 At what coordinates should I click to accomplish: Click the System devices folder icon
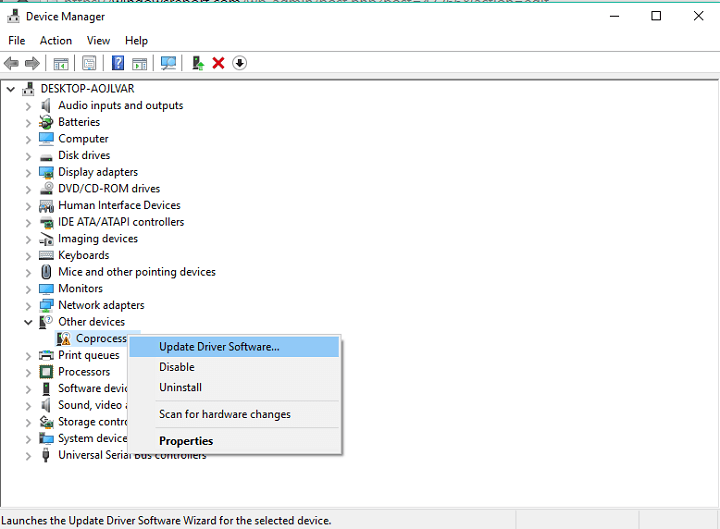click(x=46, y=438)
